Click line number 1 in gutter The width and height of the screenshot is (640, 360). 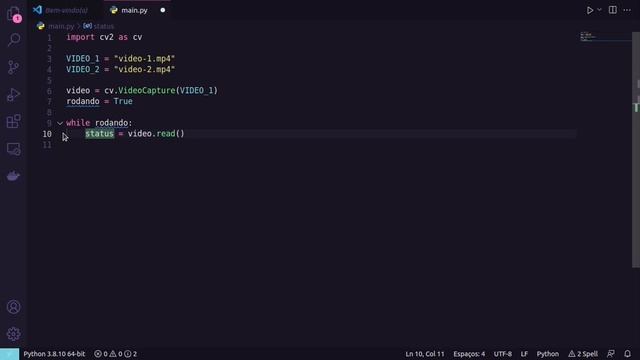pyautogui.click(x=49, y=38)
